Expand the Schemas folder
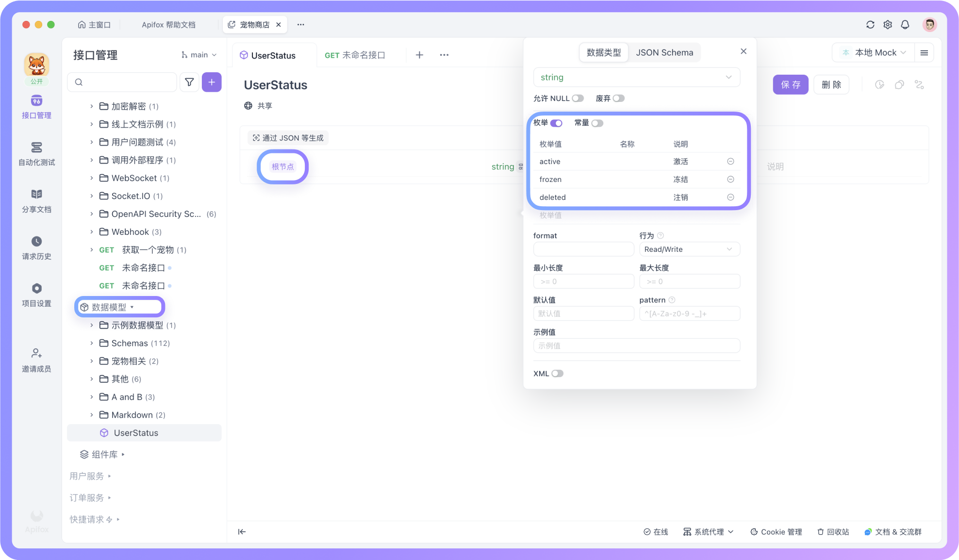Screen dimensions: 959x560 (91, 343)
